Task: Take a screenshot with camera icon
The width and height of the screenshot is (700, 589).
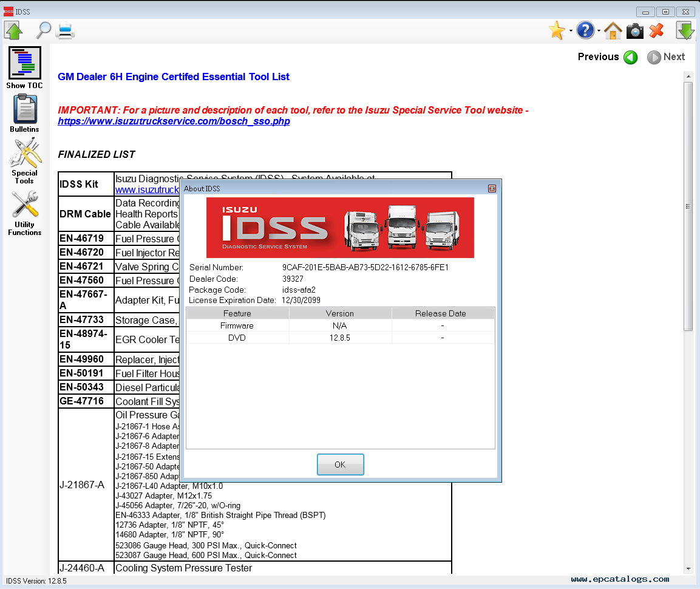Action: click(x=635, y=31)
